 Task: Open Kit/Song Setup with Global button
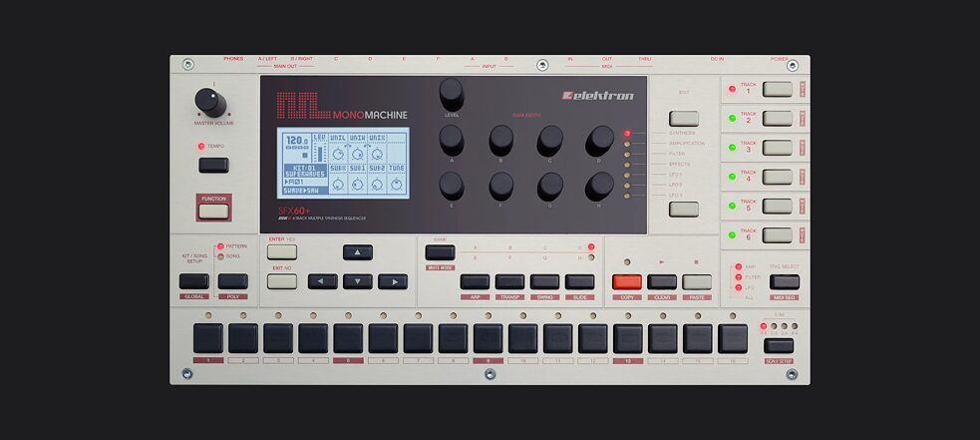[x=193, y=281]
